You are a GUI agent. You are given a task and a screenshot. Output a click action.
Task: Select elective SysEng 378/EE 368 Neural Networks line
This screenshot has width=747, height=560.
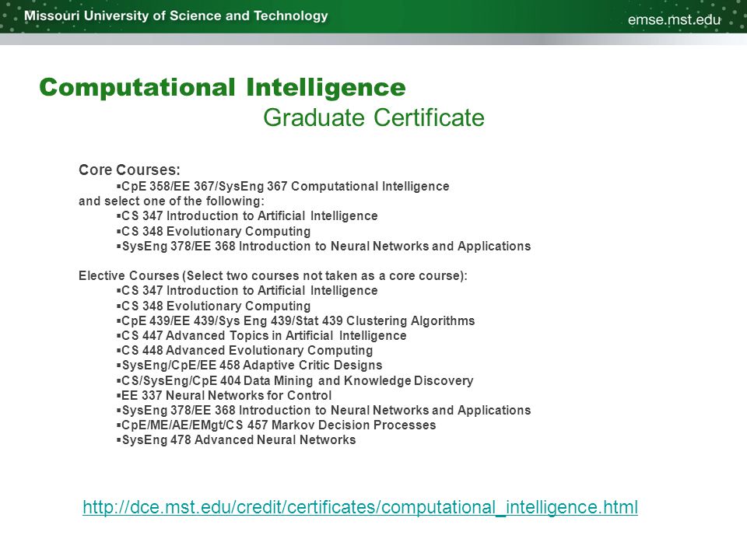[324, 410]
